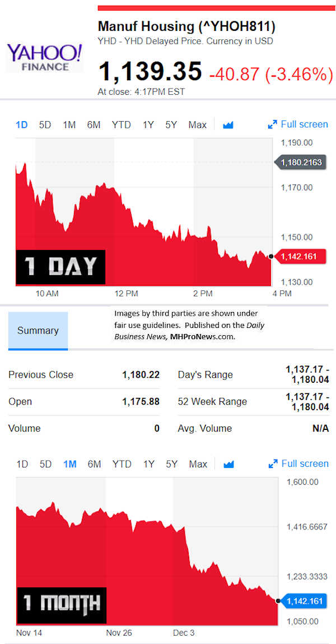This screenshot has height=644, width=336.
Task: Open the Summary tab
Action: click(x=38, y=331)
